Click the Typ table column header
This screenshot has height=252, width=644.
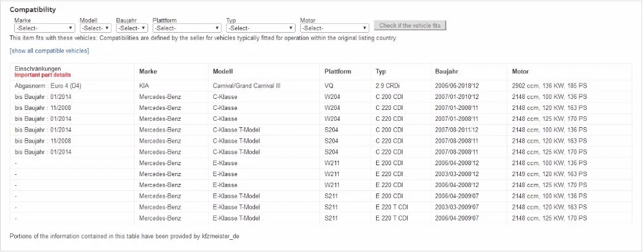tap(381, 72)
